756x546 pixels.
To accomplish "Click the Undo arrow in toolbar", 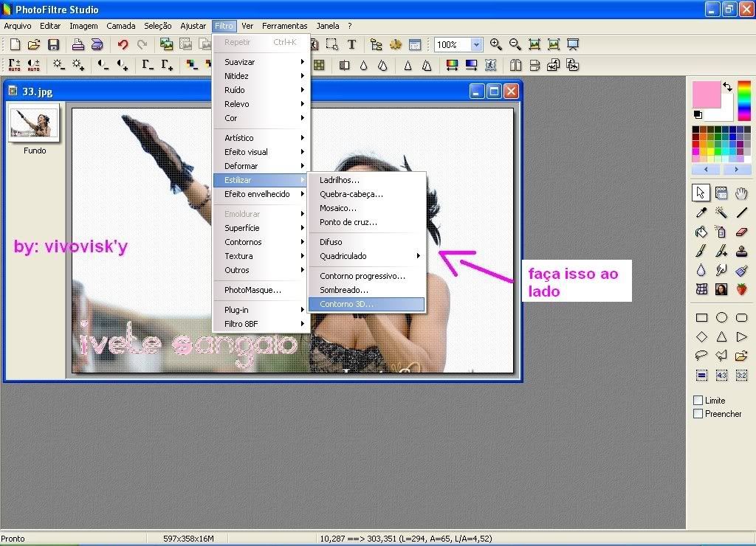I will point(123,45).
